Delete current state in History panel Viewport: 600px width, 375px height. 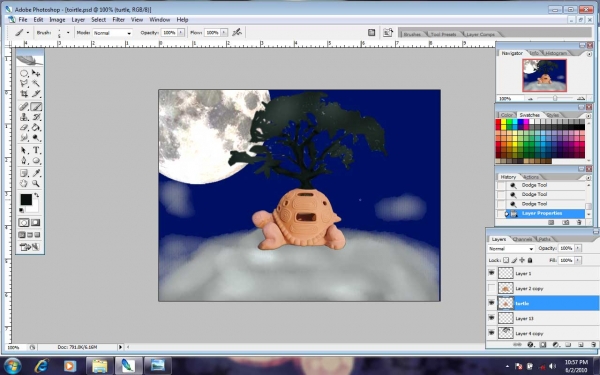579,222
